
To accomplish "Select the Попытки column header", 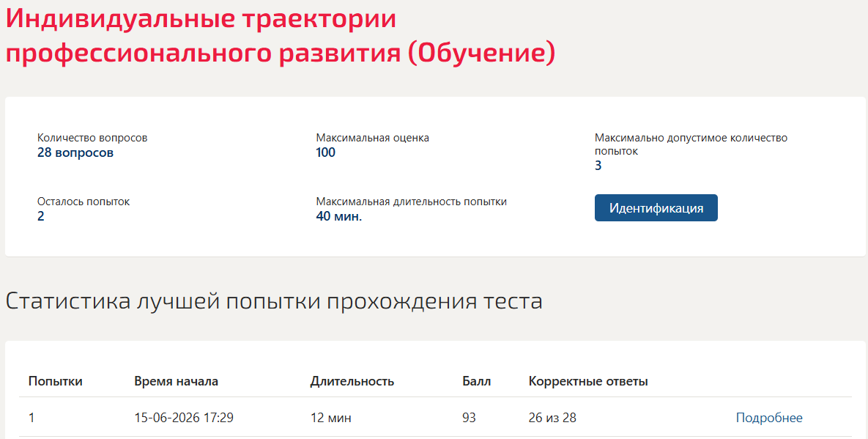I will [x=56, y=381].
